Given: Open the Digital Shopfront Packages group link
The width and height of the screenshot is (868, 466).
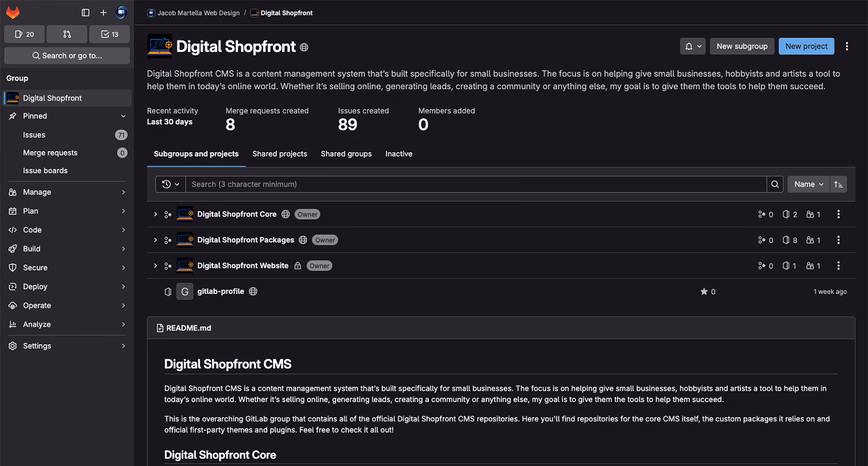Looking at the screenshot, I should (x=245, y=240).
